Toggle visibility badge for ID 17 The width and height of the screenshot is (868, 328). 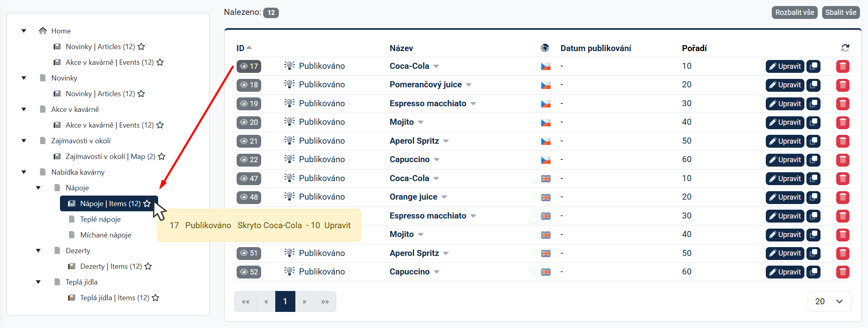pos(249,66)
